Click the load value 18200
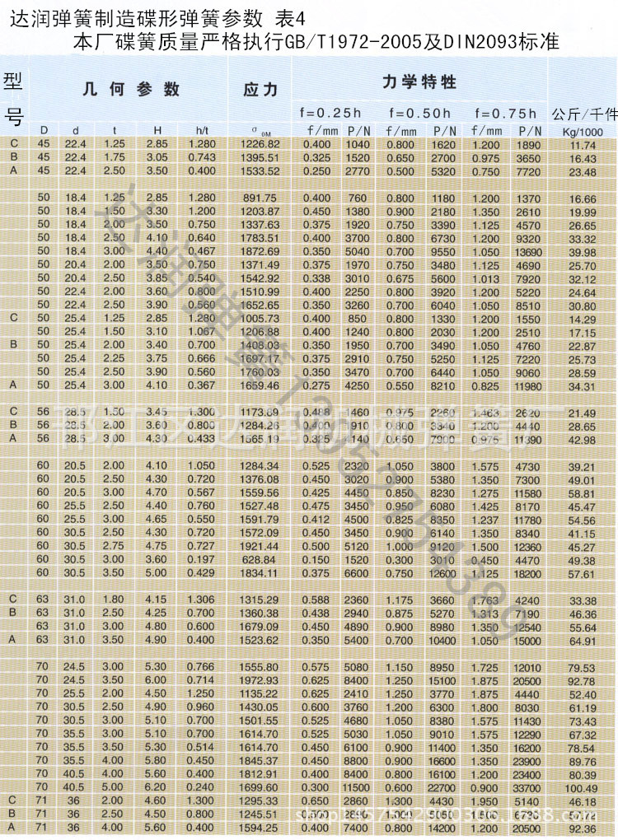Viewport: 618px width, 840px height. pyautogui.click(x=527, y=574)
